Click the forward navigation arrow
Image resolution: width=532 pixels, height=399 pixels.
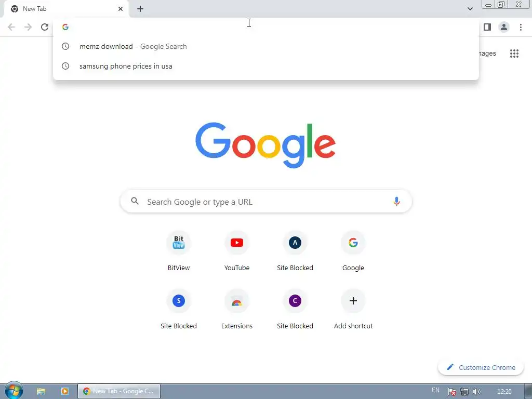click(x=28, y=27)
